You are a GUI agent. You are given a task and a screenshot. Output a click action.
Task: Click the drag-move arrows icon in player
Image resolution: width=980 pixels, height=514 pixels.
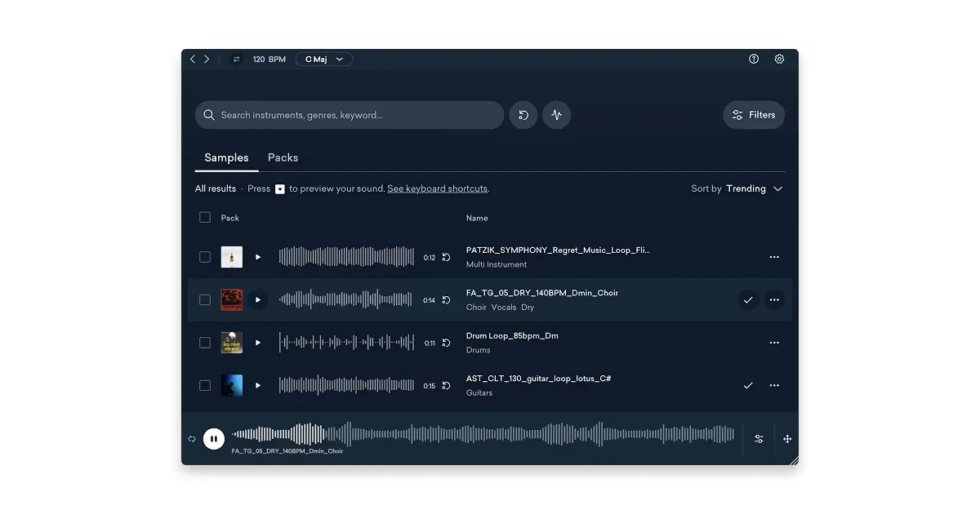coord(787,439)
